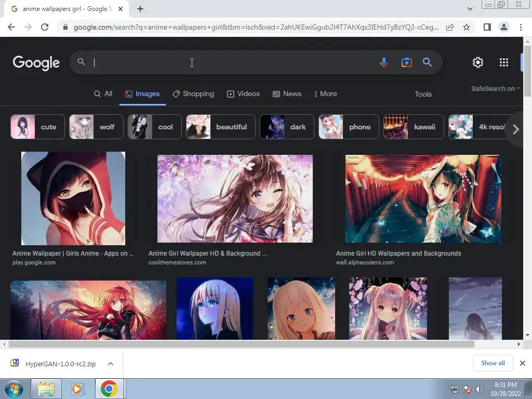Screen dimensions: 532x399
Task: Switch to the All results tab
Action: 103,94
